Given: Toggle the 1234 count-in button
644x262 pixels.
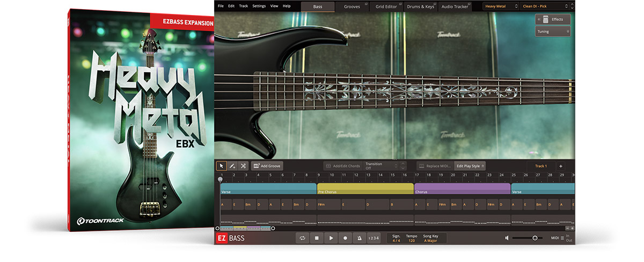Looking at the screenshot, I should (374, 238).
